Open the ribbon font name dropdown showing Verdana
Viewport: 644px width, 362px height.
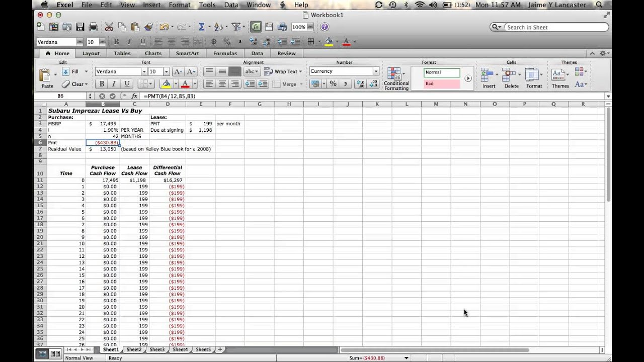[x=143, y=71]
